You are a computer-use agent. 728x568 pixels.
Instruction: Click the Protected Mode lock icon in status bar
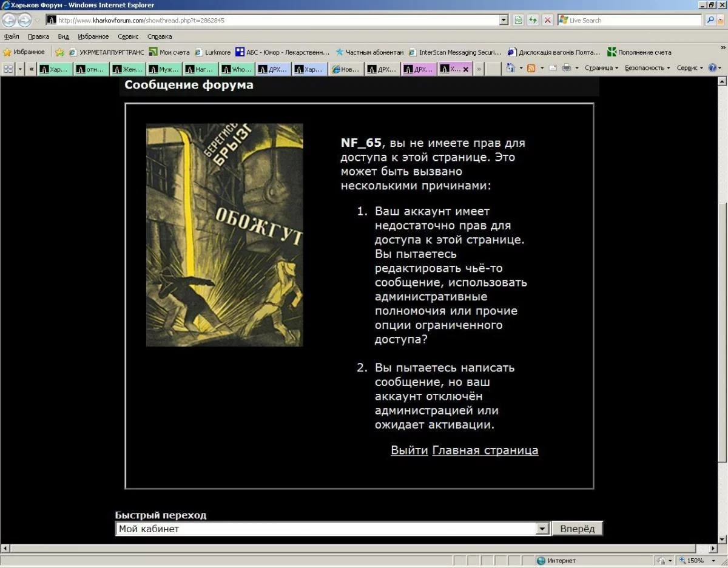[x=662, y=561]
